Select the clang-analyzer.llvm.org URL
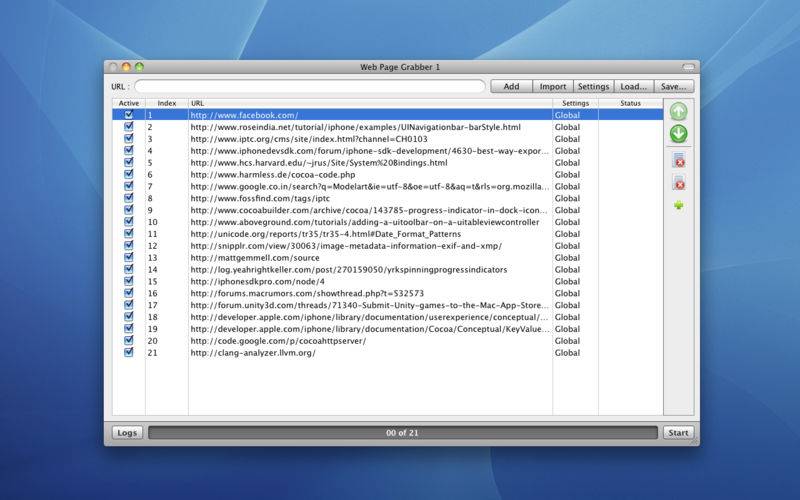The width and height of the screenshot is (800, 500). 253,353
